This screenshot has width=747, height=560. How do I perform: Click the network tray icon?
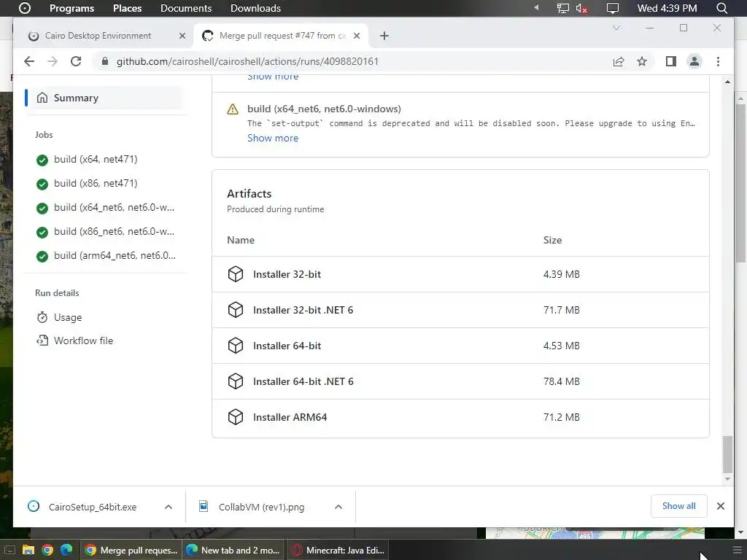(x=563, y=8)
